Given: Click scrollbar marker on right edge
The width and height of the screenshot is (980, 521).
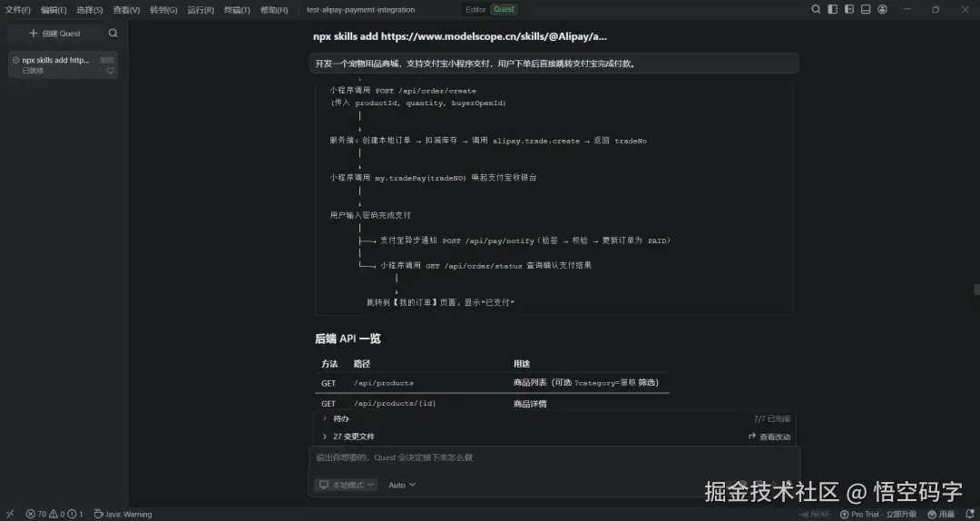Looking at the screenshot, I should pos(977,290).
